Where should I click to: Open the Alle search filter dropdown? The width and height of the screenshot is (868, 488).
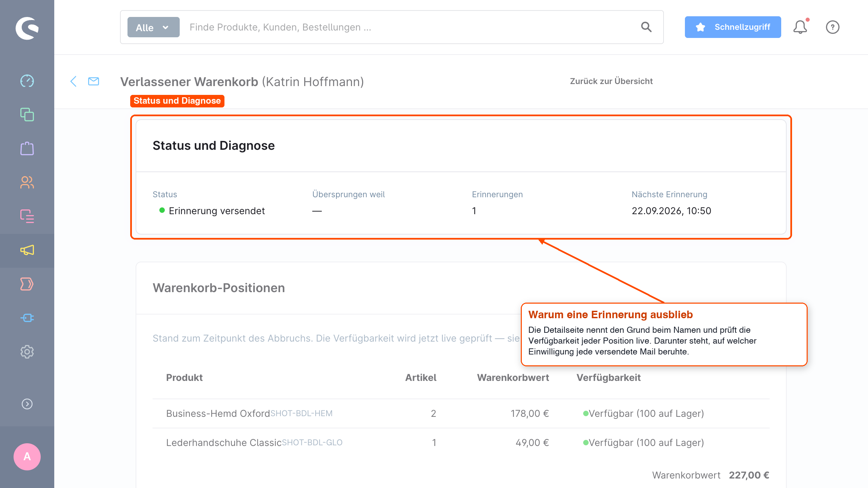154,27
